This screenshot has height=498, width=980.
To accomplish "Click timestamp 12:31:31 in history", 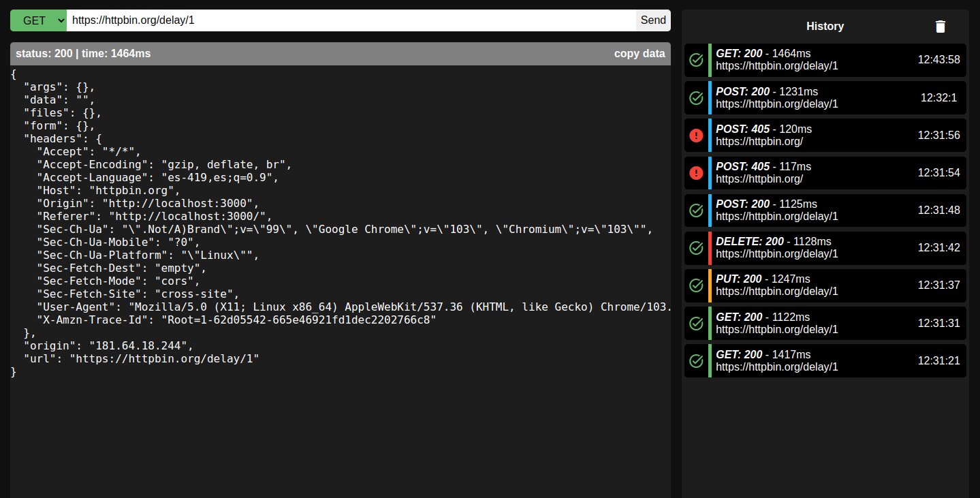I will pyautogui.click(x=938, y=323).
